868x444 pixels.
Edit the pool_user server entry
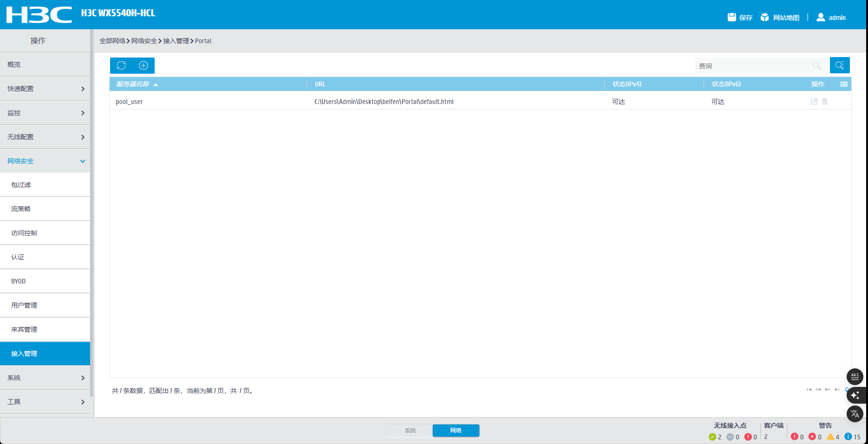click(814, 102)
